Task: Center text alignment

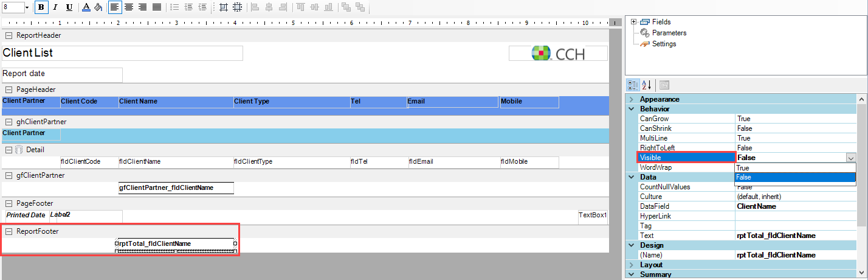Action: (x=129, y=7)
